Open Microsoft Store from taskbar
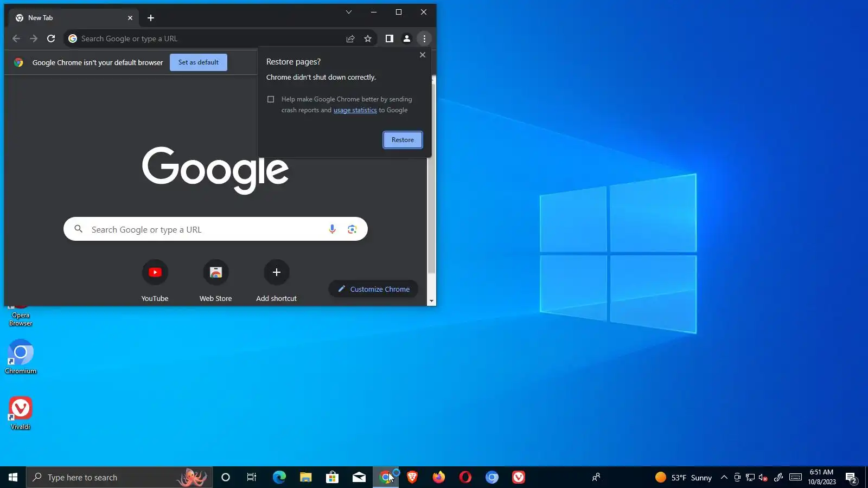Viewport: 868px width, 488px height. pyautogui.click(x=332, y=477)
